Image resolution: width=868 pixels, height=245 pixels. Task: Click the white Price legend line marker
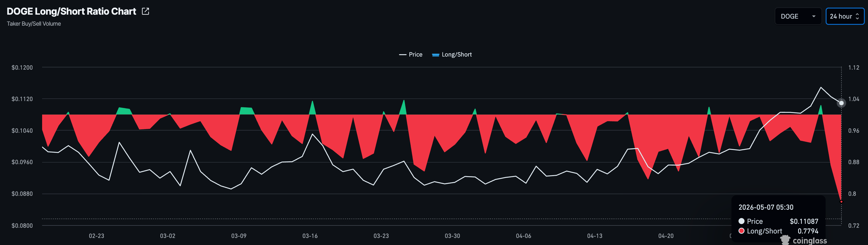(x=403, y=55)
